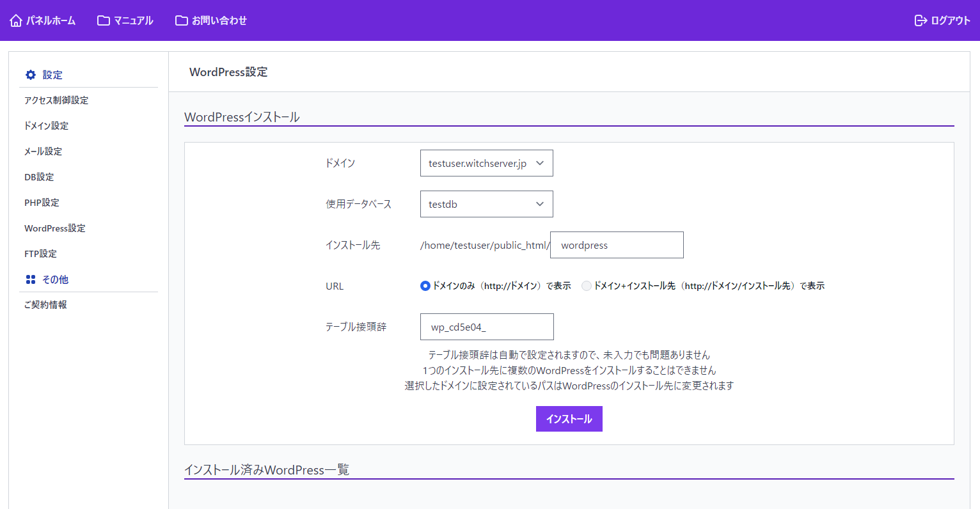The image size is (980, 509).
Task: Click the WordPress設定 page title
Action: [228, 72]
